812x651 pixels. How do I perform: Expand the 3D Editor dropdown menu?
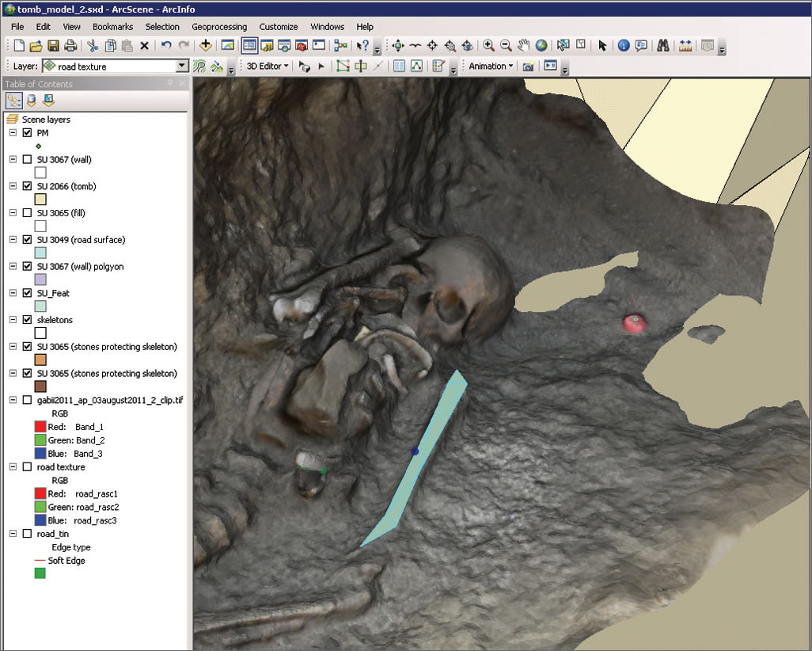pyautogui.click(x=268, y=67)
